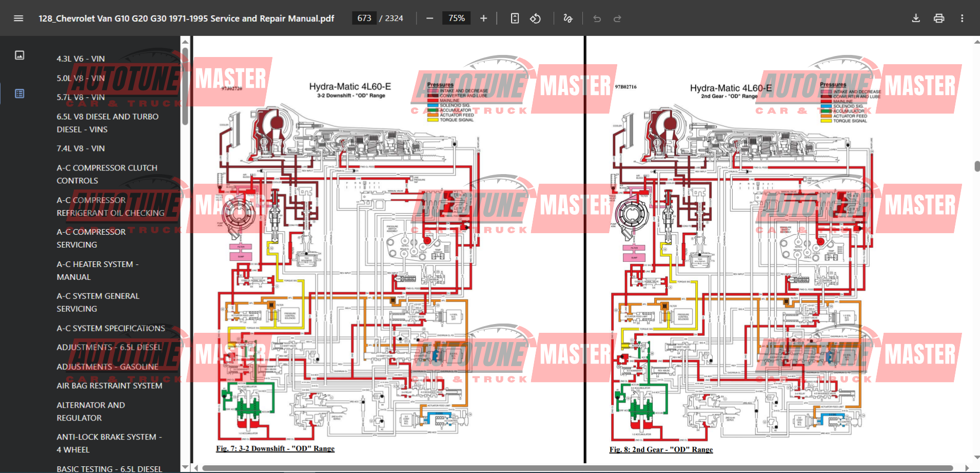Toggle the sidebar with hamburger menu icon
This screenshot has height=473, width=980.
pos(18,18)
